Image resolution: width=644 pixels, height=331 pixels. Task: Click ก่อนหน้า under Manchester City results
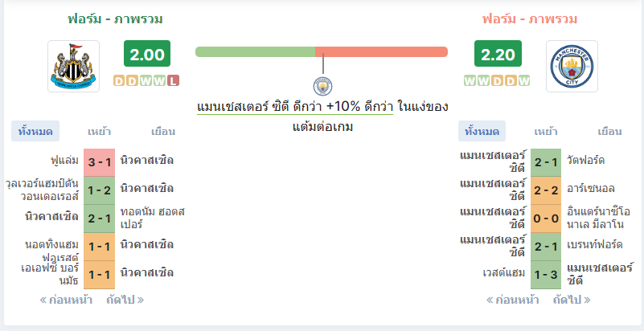513,300
